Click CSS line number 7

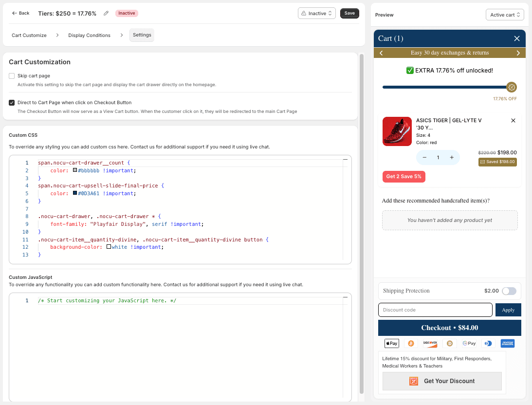coord(27,209)
